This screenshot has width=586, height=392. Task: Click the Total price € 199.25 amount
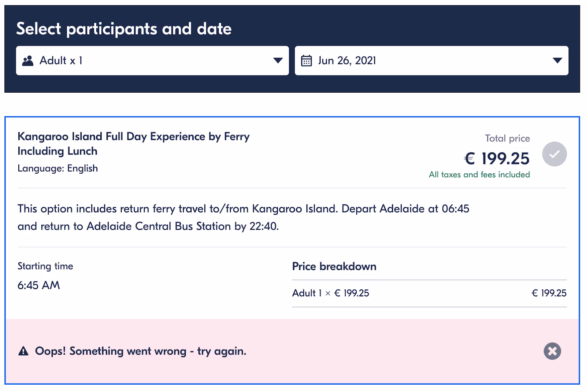(x=497, y=158)
